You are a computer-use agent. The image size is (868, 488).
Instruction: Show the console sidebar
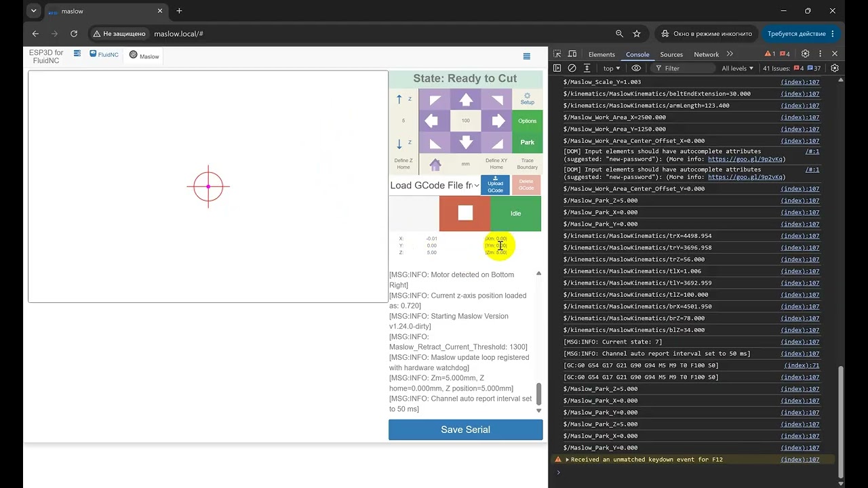(x=557, y=68)
